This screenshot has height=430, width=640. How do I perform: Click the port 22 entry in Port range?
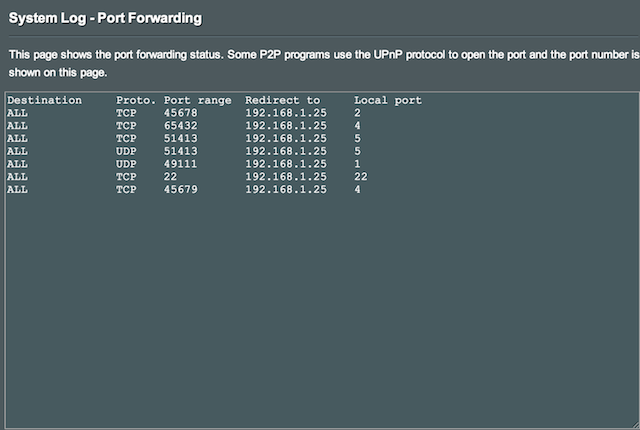171,177
